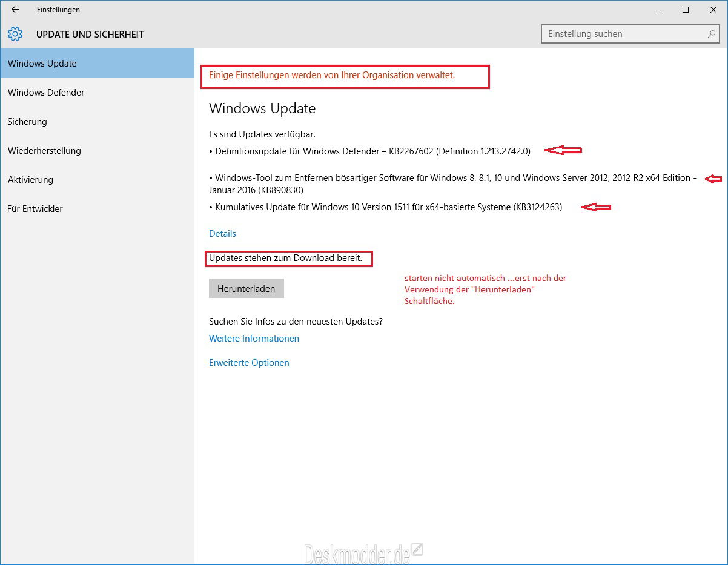Click 'Es sind Updates verfügbar.' text
Image resolution: width=728 pixels, height=565 pixels.
pos(262,134)
